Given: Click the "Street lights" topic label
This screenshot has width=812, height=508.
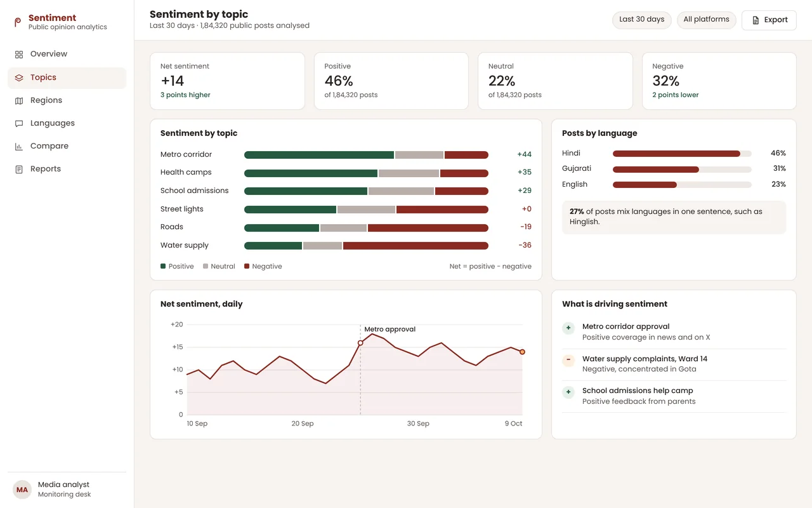Looking at the screenshot, I should tap(182, 209).
